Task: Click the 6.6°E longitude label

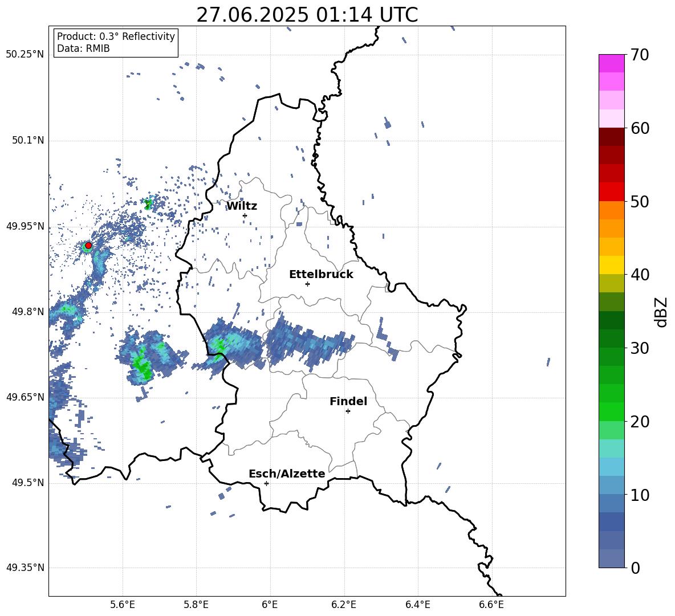Action: click(491, 605)
